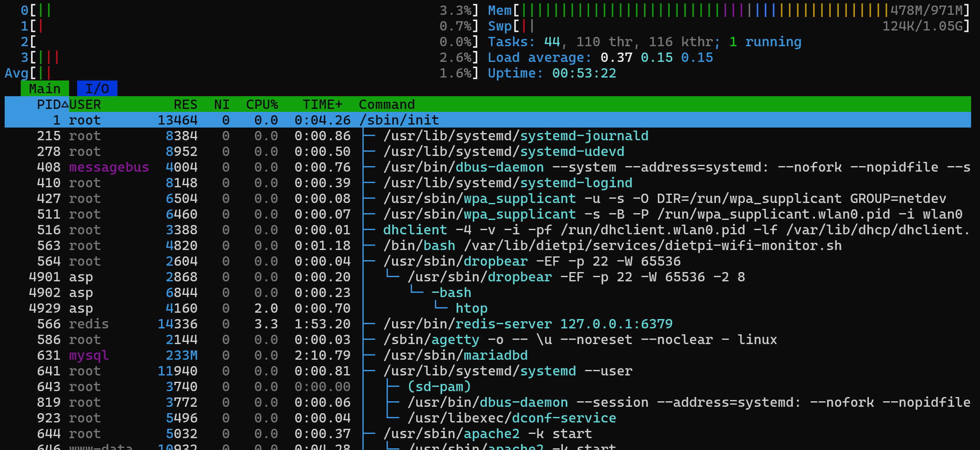Switch to the I/O tab
The height and width of the screenshot is (450, 980).
click(97, 89)
